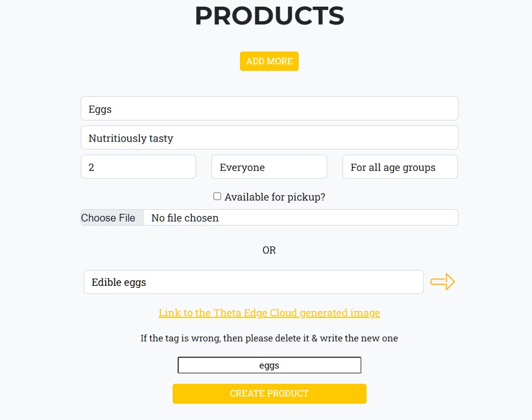This screenshot has height=420, width=532.
Task: Click the Everyone input field
Action: click(x=269, y=167)
